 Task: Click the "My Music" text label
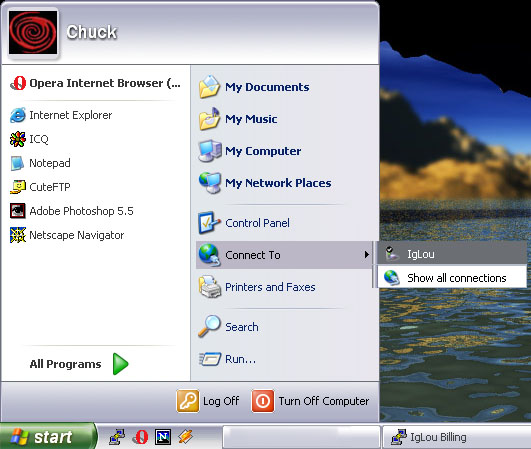click(x=251, y=119)
